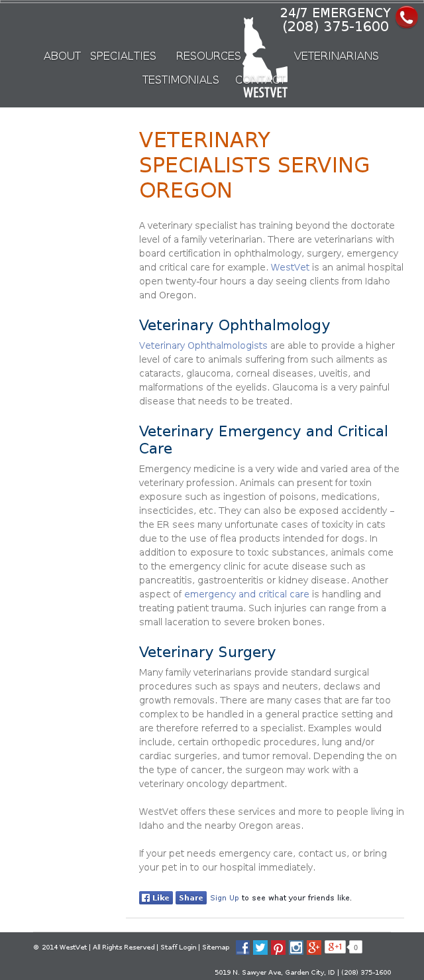The image size is (424, 980).
Task: Follow the Veterinary Ophthalmologists link
Action: [x=203, y=345]
